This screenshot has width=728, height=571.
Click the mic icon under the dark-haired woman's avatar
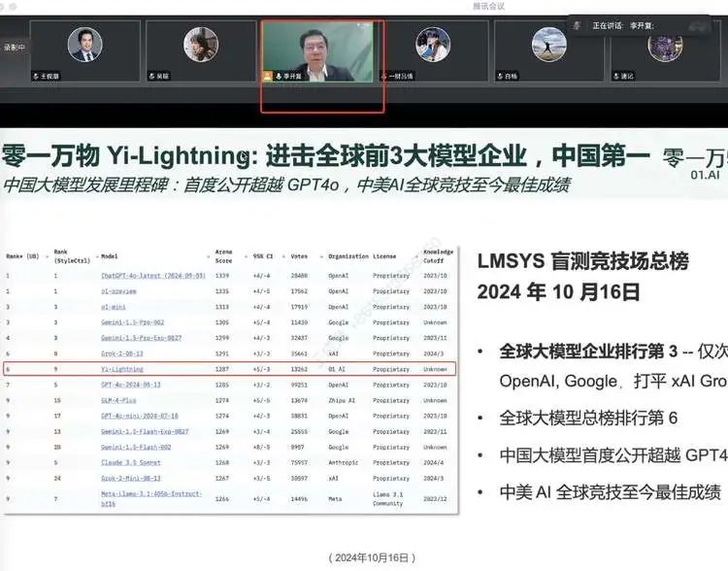click(151, 76)
